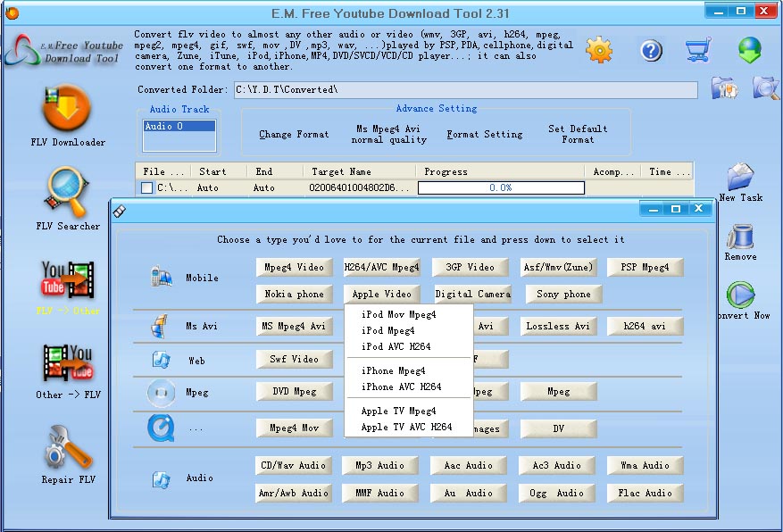Viewport: 783px width, 532px height.
Task: Choose the H264/AVC Mpeg4 format
Action: click(382, 267)
